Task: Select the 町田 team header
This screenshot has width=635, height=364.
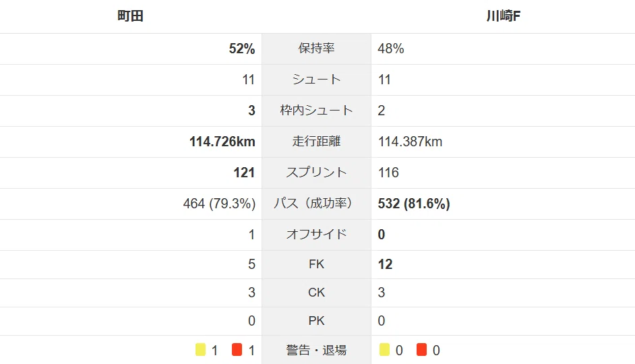Action: (x=130, y=16)
